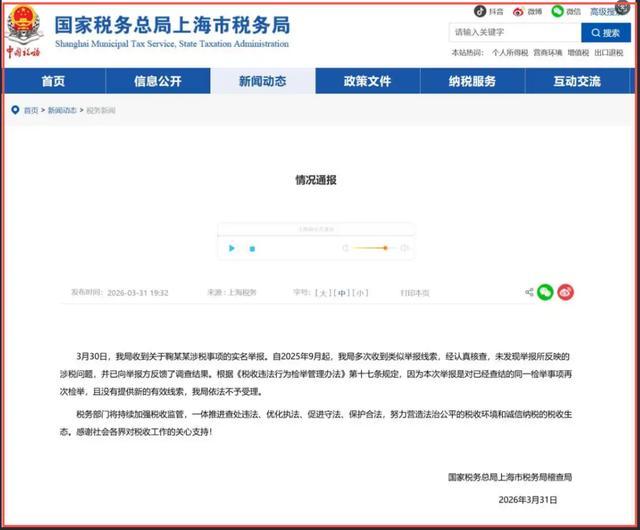
Task: Click hot word 营商环境
Action: [x=548, y=53]
